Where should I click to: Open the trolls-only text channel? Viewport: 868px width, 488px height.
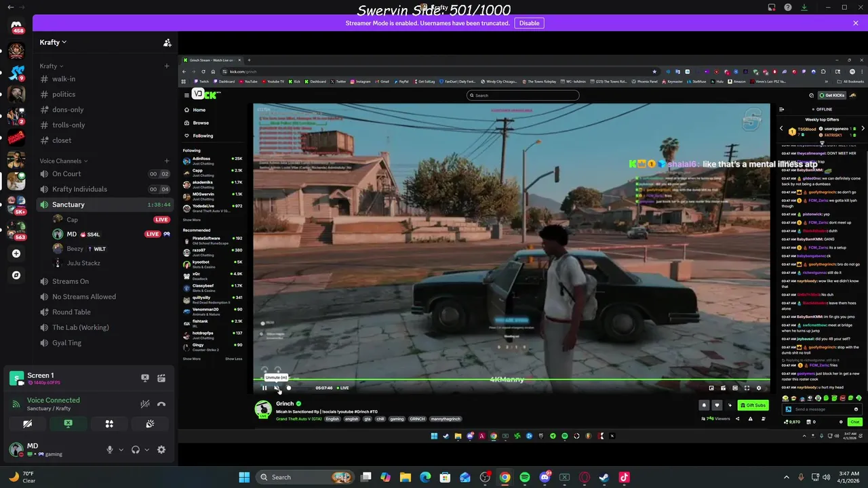pos(106,125)
